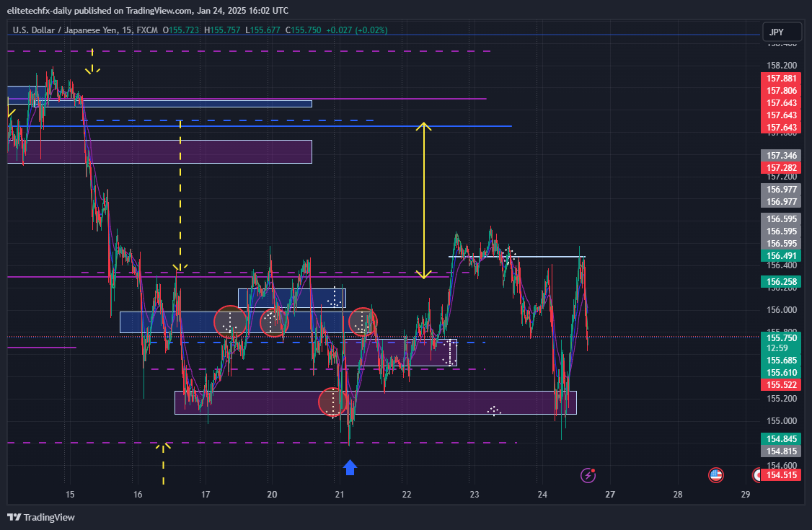Click date 28 on time axis
Image resolution: width=812 pixels, height=530 pixels.
tap(677, 494)
